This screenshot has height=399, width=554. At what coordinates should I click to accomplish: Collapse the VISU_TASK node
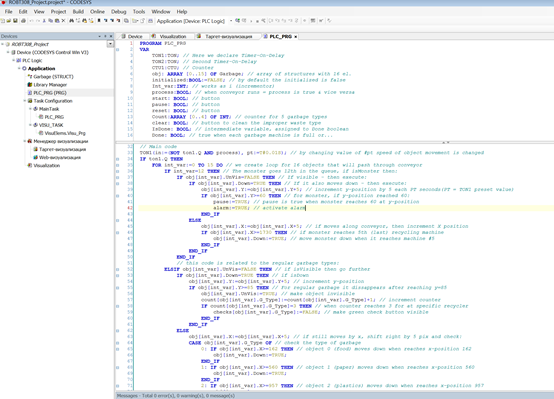coord(30,125)
